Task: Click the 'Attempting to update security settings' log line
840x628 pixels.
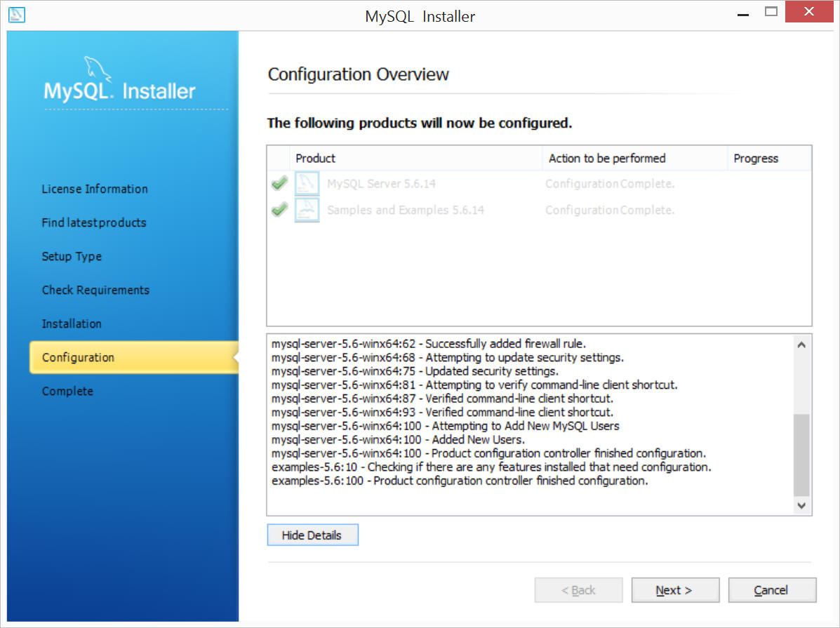Action: click(x=447, y=357)
